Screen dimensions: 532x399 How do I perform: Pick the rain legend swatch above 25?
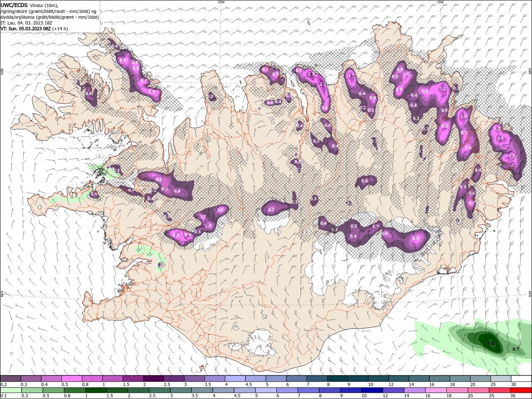[x=500, y=390]
